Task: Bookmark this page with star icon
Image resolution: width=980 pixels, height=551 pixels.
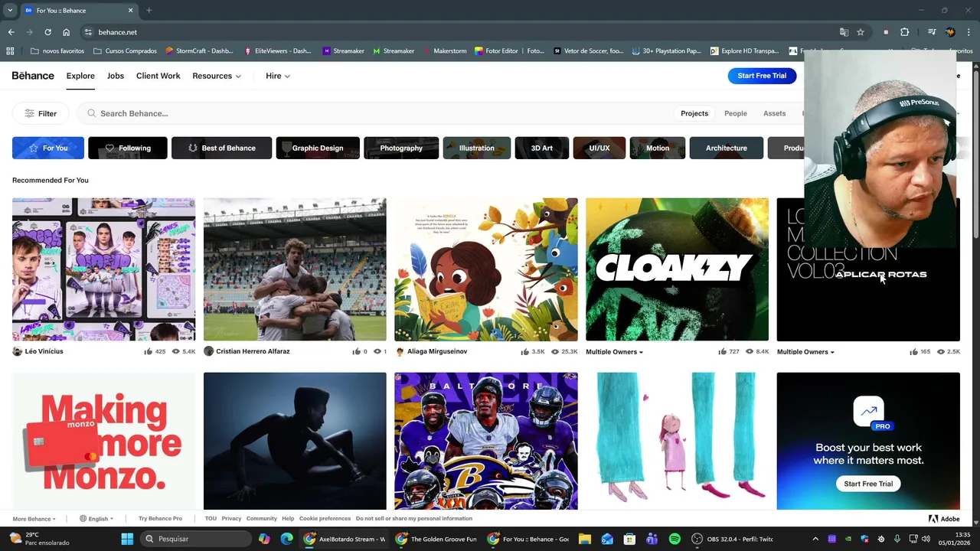Action: 861,32
